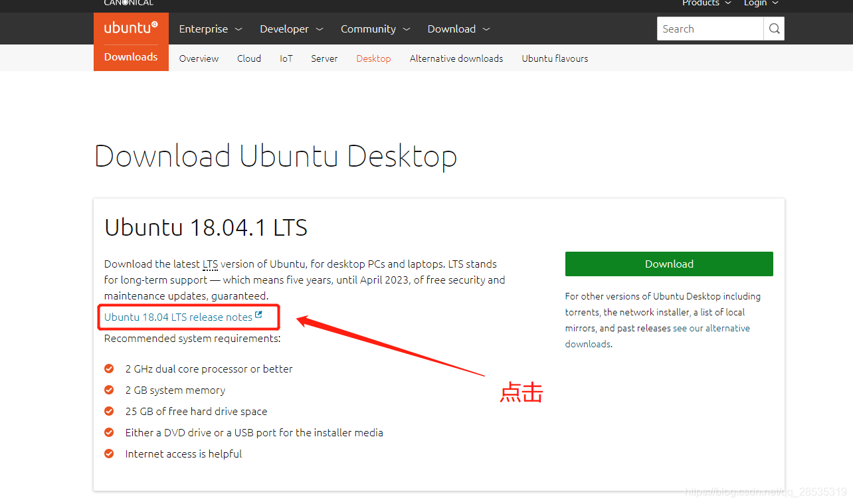Click checkmark icon beside 2 GHz processor
Viewport: 853px width, 504px height.
point(109,369)
